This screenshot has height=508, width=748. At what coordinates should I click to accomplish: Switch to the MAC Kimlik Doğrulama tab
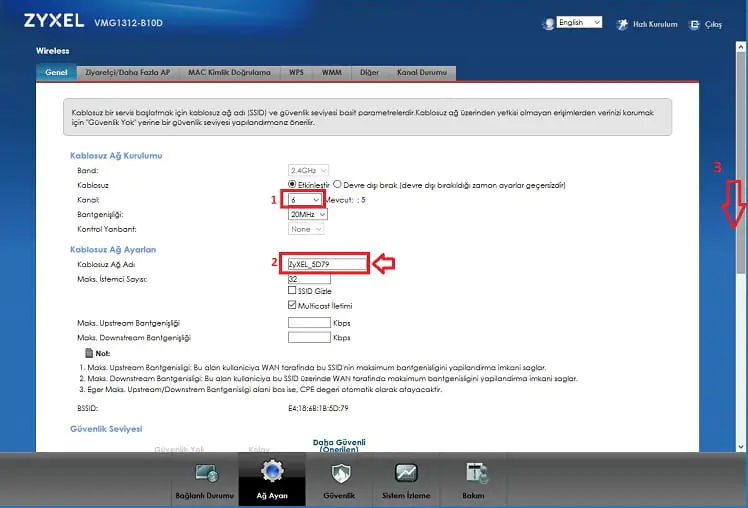[x=230, y=73]
